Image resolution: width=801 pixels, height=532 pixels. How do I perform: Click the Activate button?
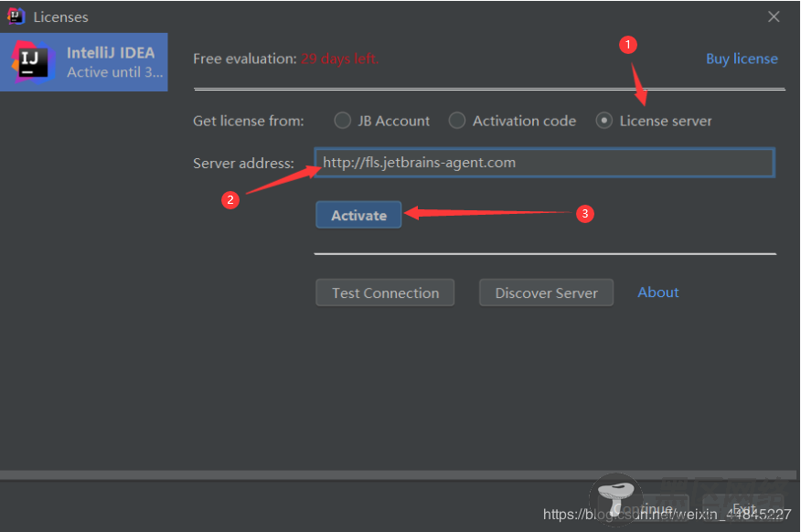(358, 215)
